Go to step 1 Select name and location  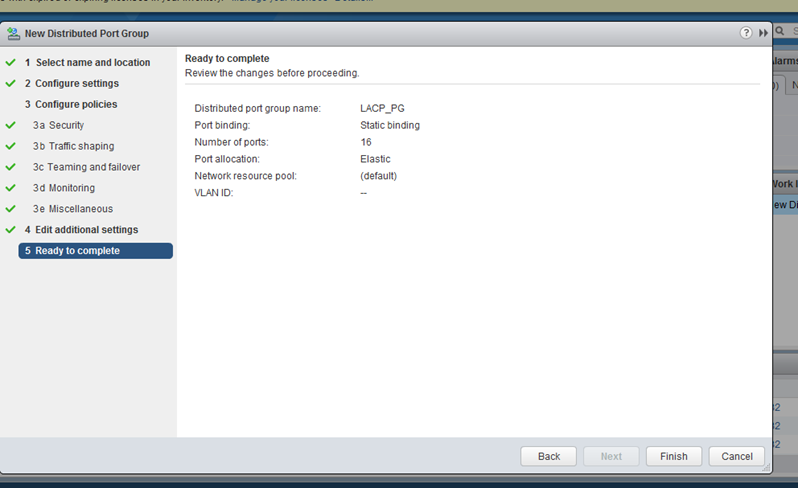pyautogui.click(x=88, y=63)
